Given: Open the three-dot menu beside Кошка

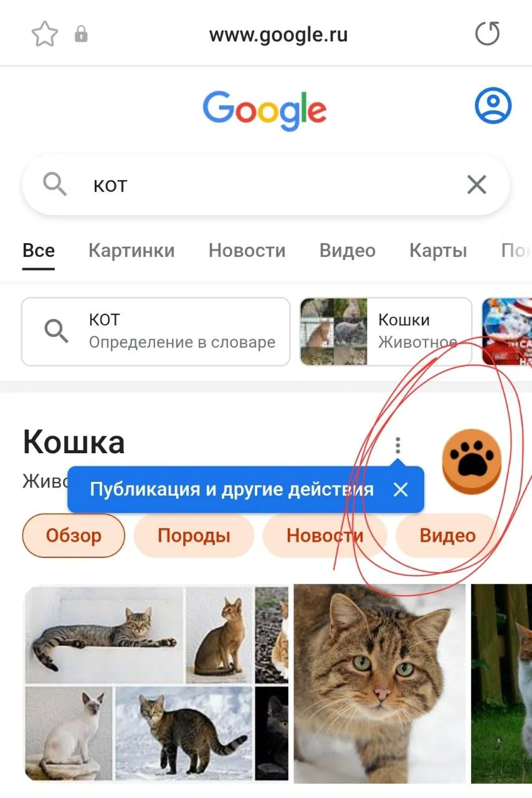Looking at the screenshot, I should [x=398, y=445].
